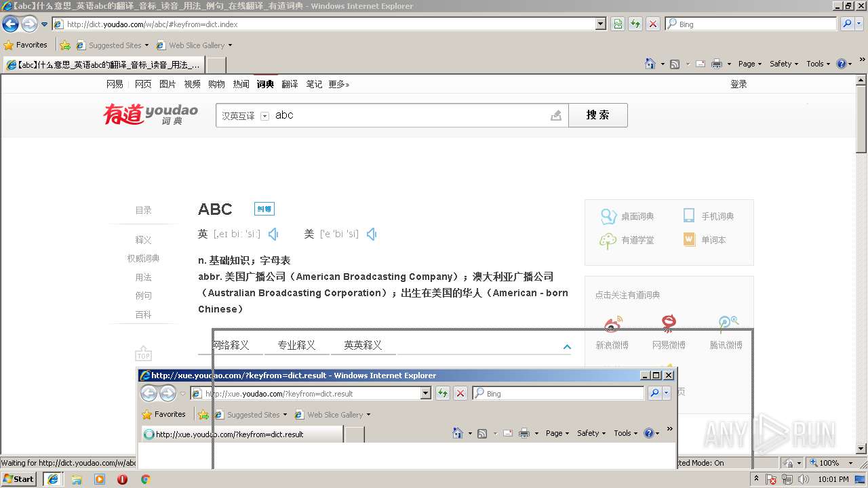Viewport: 868px width, 488px height.
Task: Click the 登录 login link
Action: click(x=738, y=84)
